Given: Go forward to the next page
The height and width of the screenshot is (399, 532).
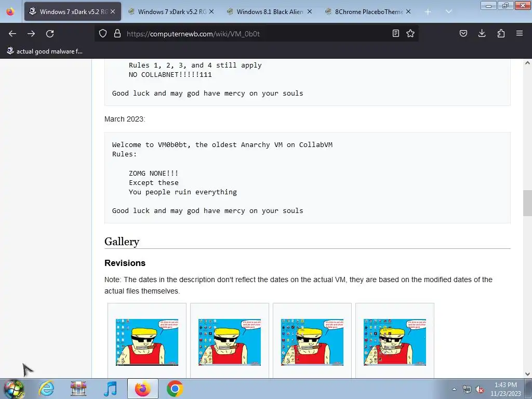Looking at the screenshot, I should (31, 34).
